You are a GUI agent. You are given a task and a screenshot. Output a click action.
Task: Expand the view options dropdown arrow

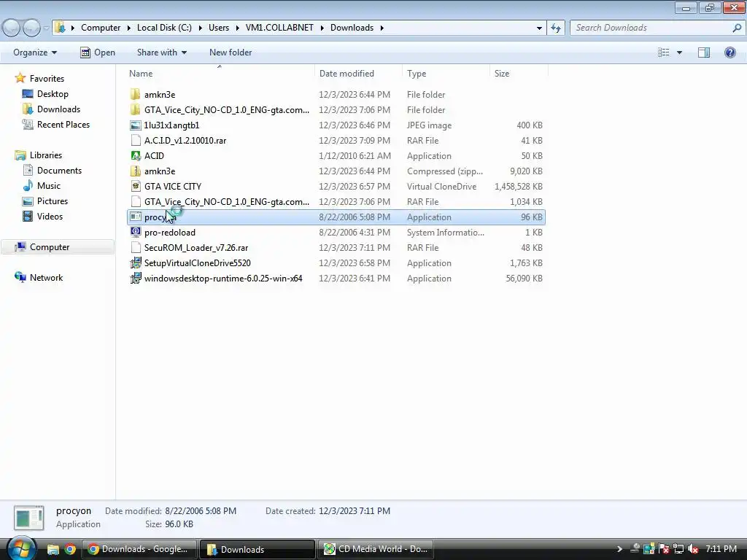pos(679,52)
